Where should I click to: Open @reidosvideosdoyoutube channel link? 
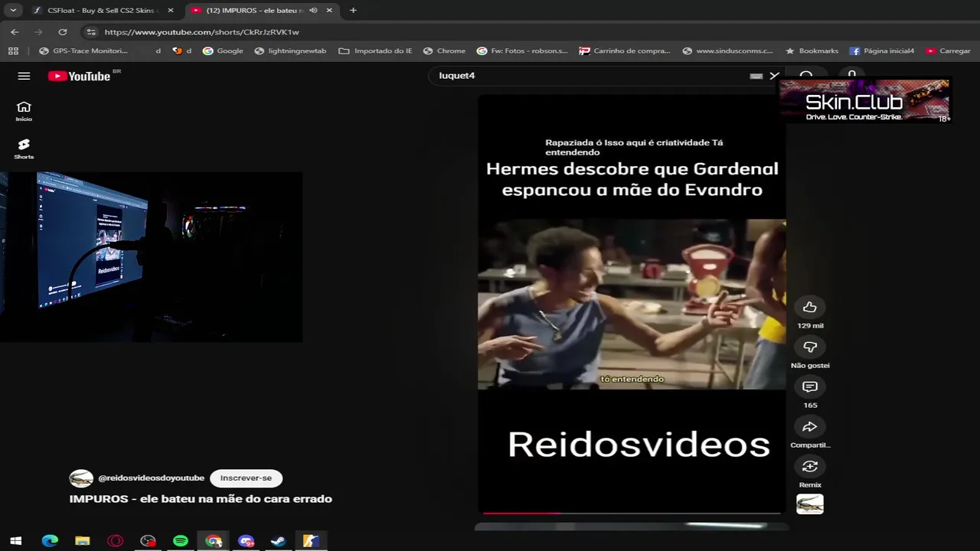click(x=151, y=478)
